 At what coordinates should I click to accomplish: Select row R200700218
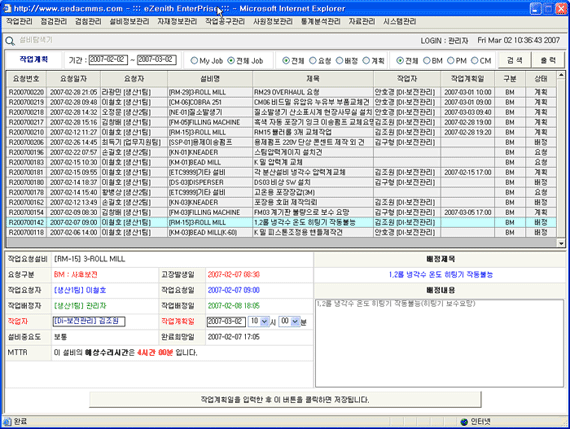click(282, 112)
